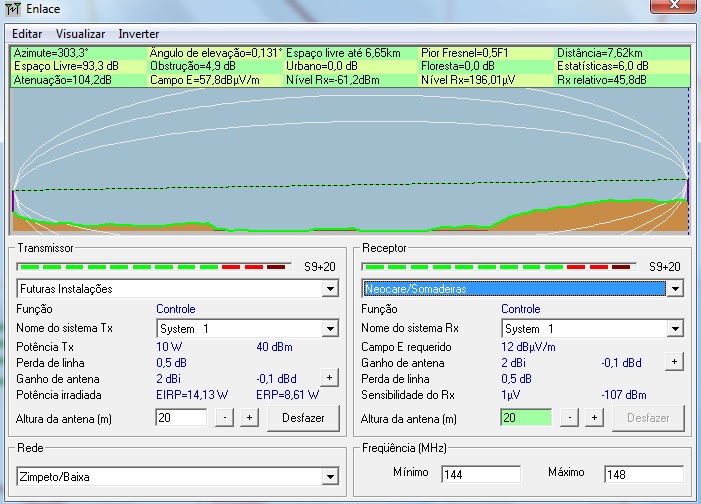Click the Inverter menu item
The image size is (701, 504).
coord(138,34)
